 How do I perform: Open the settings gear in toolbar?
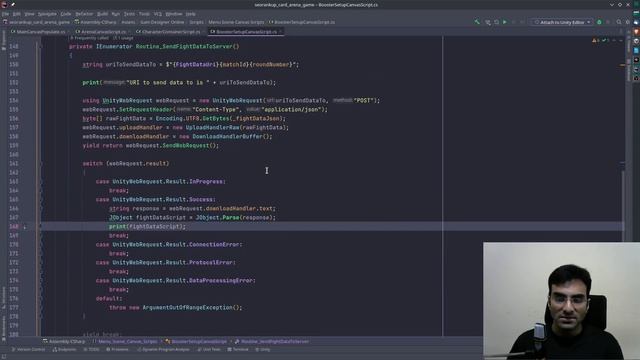pyautogui.click(x=628, y=22)
